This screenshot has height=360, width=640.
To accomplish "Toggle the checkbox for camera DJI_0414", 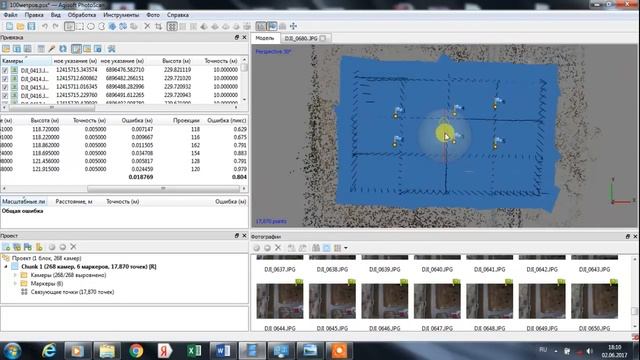I will click(5, 79).
